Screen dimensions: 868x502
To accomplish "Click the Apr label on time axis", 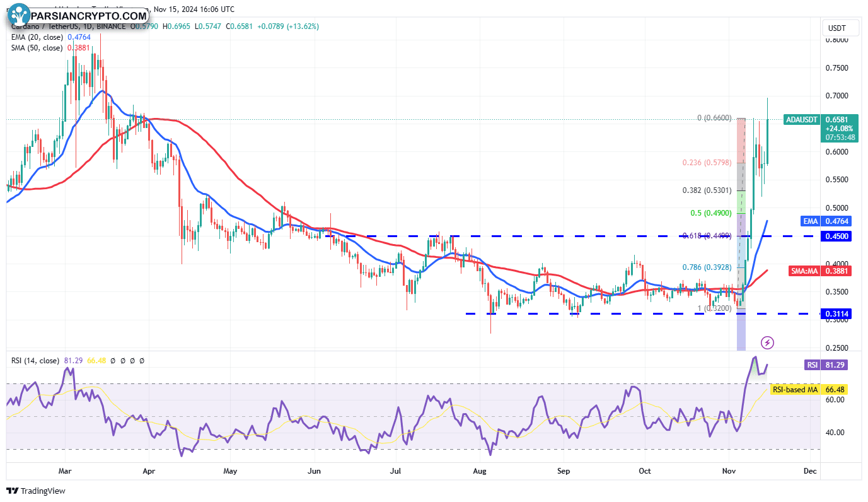I will 149,471.
